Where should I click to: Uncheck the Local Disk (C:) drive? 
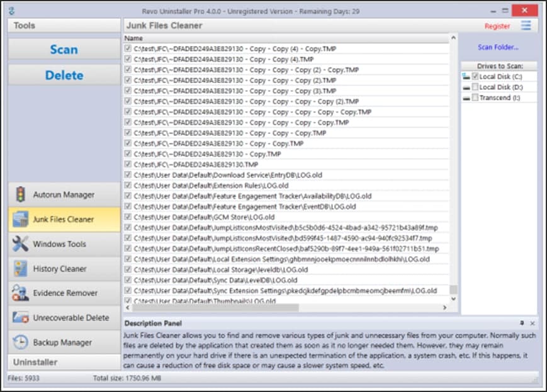click(474, 76)
